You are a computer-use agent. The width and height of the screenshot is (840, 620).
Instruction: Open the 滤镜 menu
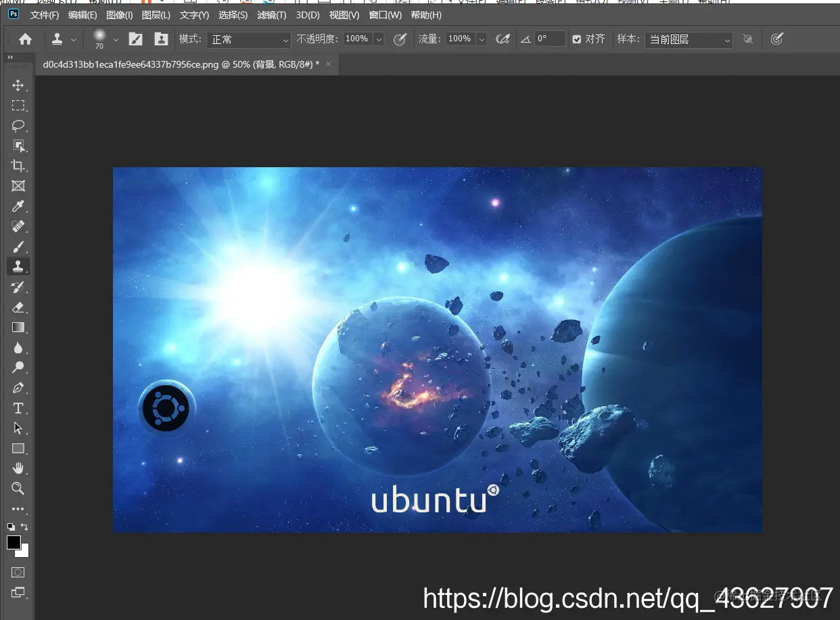pyautogui.click(x=272, y=15)
